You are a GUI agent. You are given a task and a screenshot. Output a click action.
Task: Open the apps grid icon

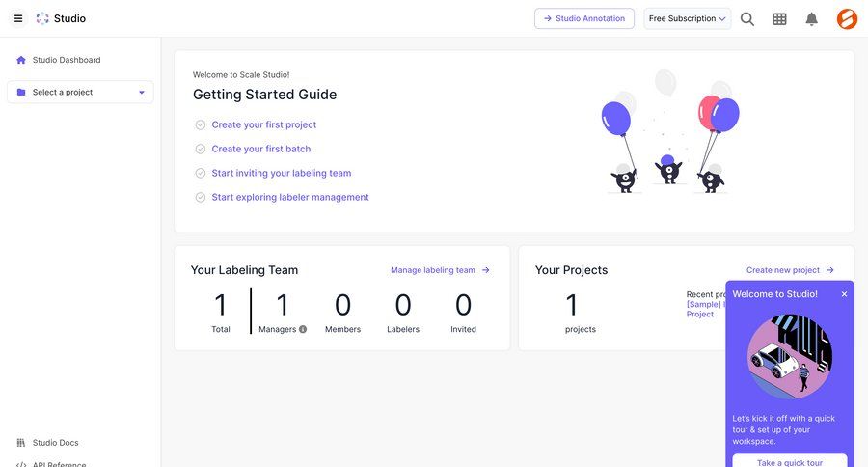[779, 19]
